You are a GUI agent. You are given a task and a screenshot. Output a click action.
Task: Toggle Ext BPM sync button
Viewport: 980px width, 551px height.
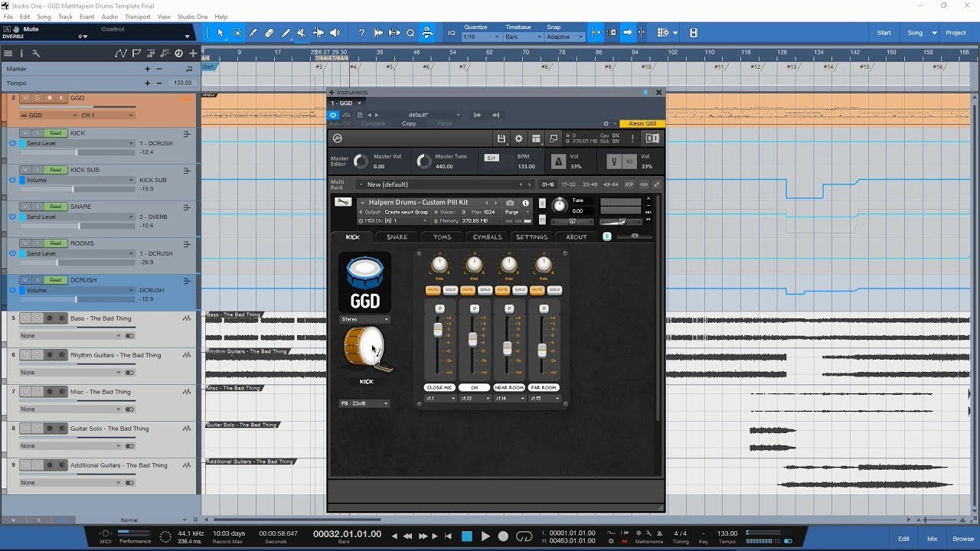(x=492, y=158)
